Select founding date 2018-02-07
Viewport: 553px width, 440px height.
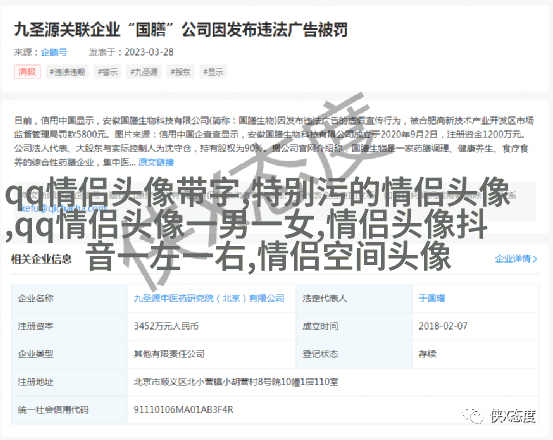443,326
